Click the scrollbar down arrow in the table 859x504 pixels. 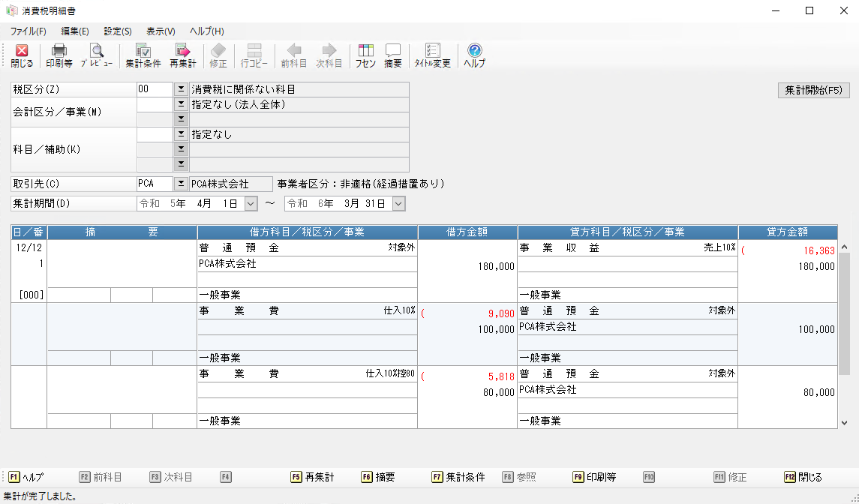[844, 422]
